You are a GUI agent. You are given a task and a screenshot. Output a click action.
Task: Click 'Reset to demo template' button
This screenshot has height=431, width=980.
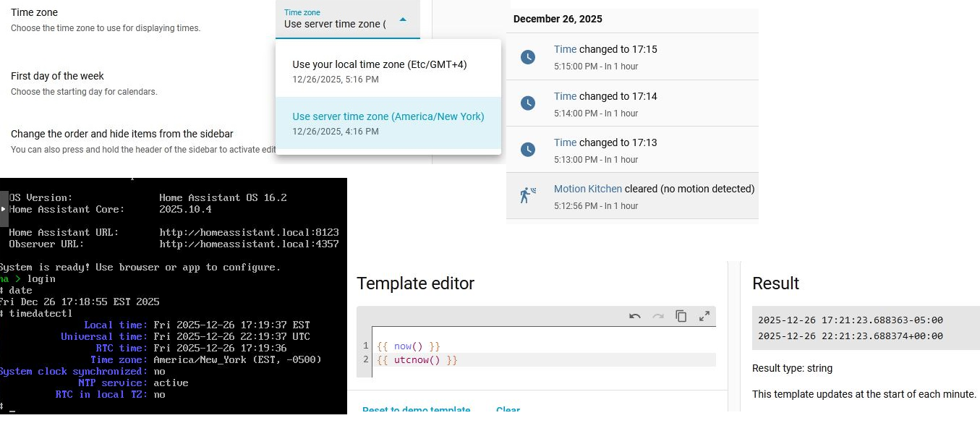coord(416,409)
